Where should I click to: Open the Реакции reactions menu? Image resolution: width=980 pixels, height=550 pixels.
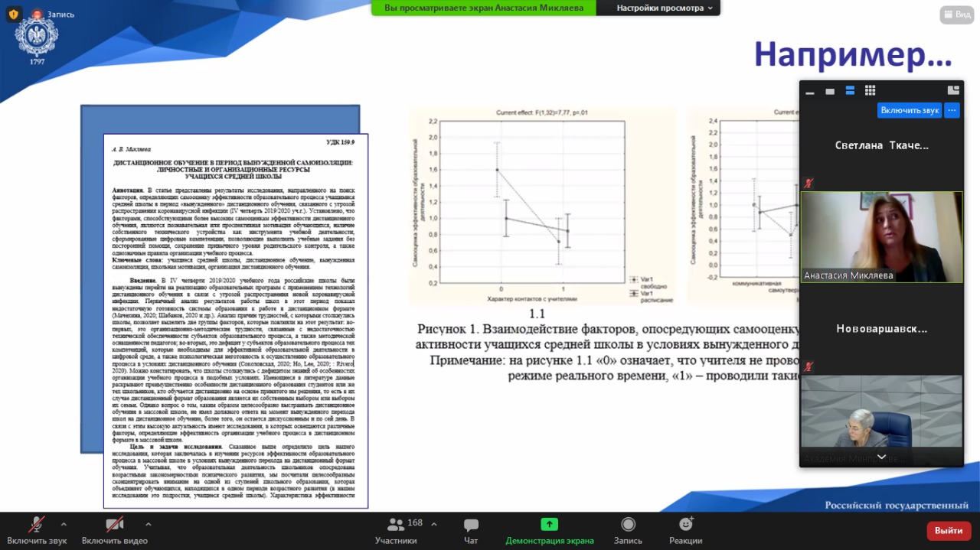pos(685,530)
